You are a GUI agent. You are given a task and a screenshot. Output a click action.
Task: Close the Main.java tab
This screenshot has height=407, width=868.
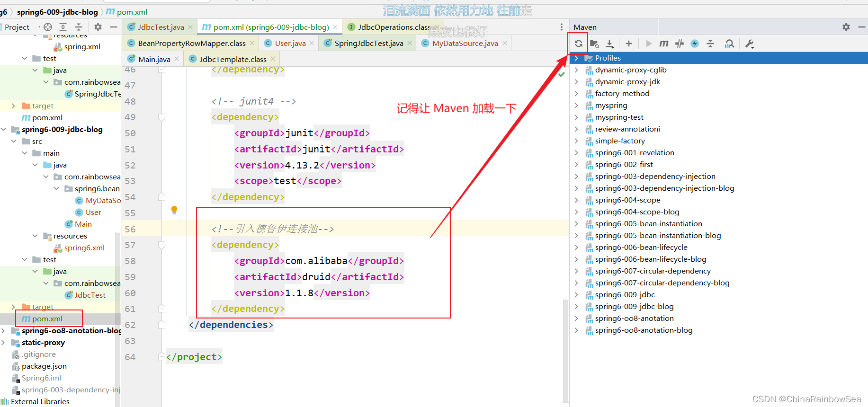coord(177,59)
